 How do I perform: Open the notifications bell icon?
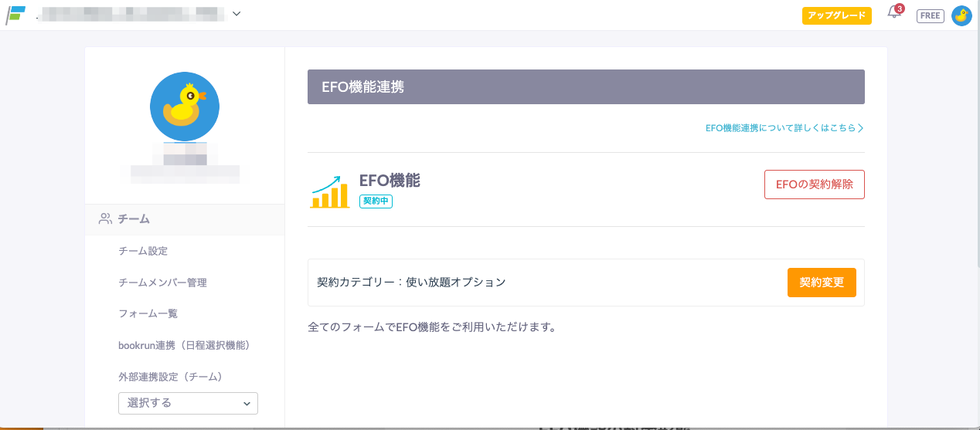pyautogui.click(x=894, y=13)
